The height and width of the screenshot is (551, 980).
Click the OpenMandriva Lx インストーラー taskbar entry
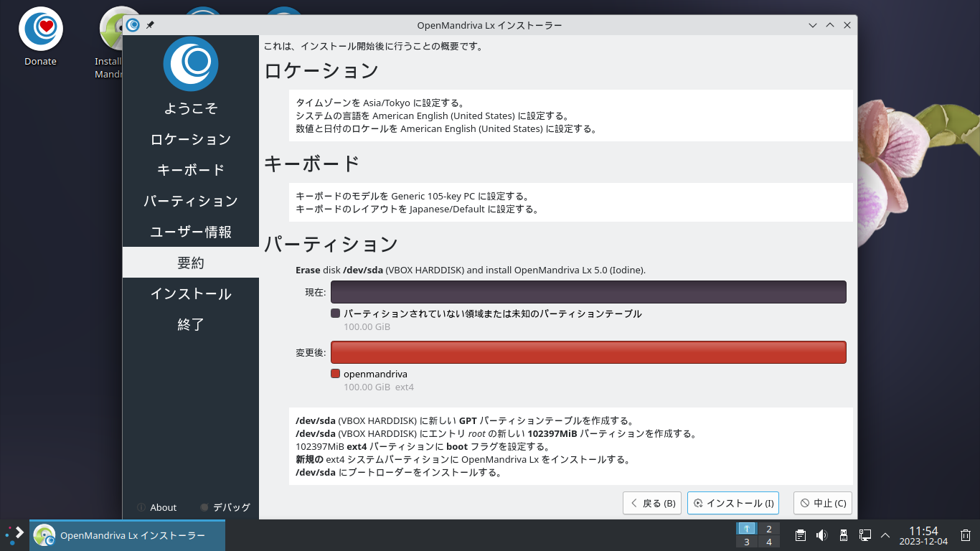(127, 535)
